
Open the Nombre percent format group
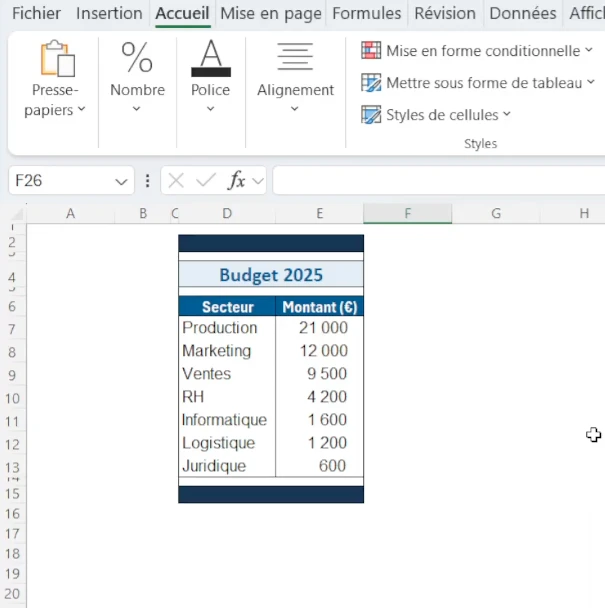[137, 77]
